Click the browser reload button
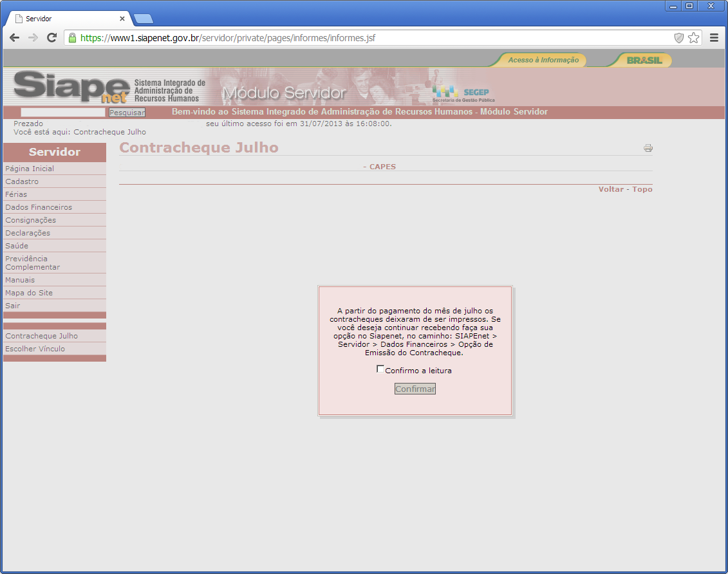 coord(52,38)
